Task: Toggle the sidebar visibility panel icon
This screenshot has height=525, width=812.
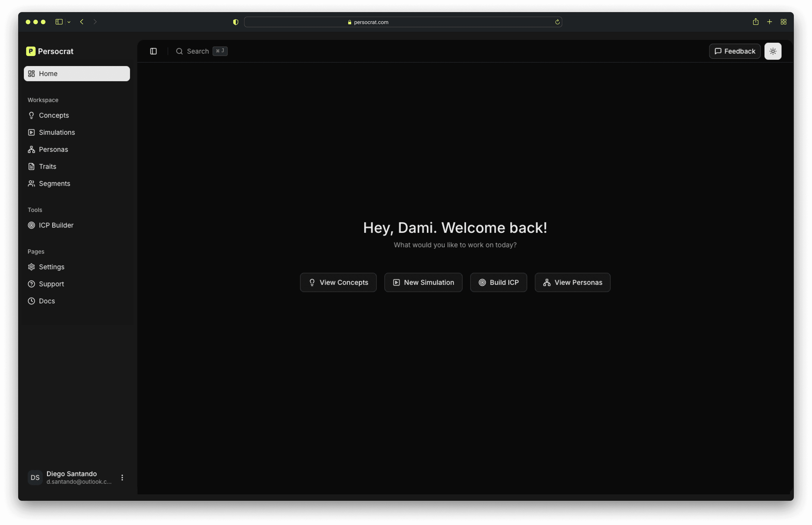Action: [x=153, y=51]
